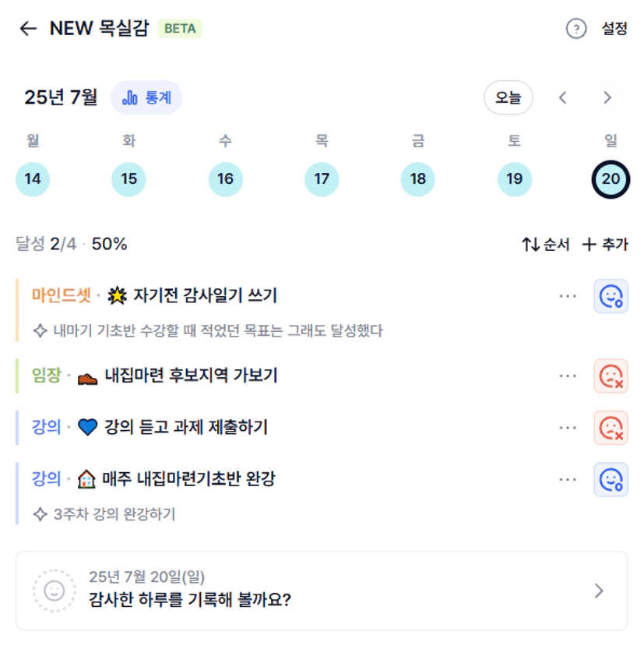The image size is (644, 649).
Task: Click the 오늘 today button
Action: (x=508, y=97)
